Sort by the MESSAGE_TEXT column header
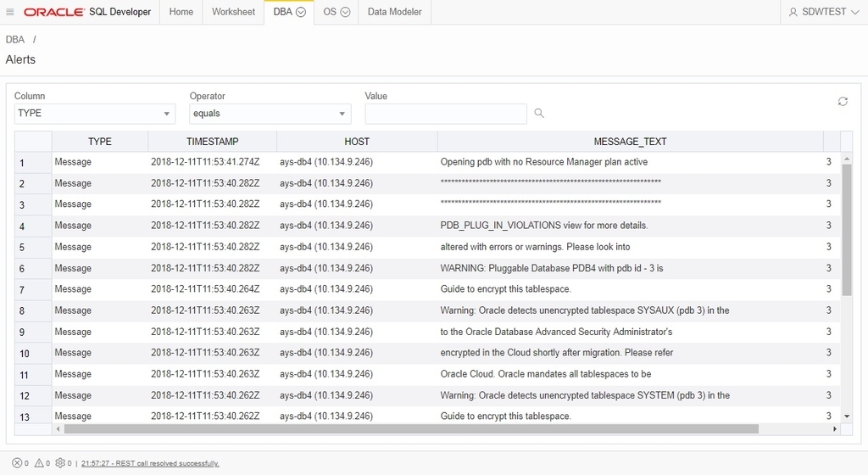Image resolution: width=868 pixels, height=475 pixels. pos(630,142)
